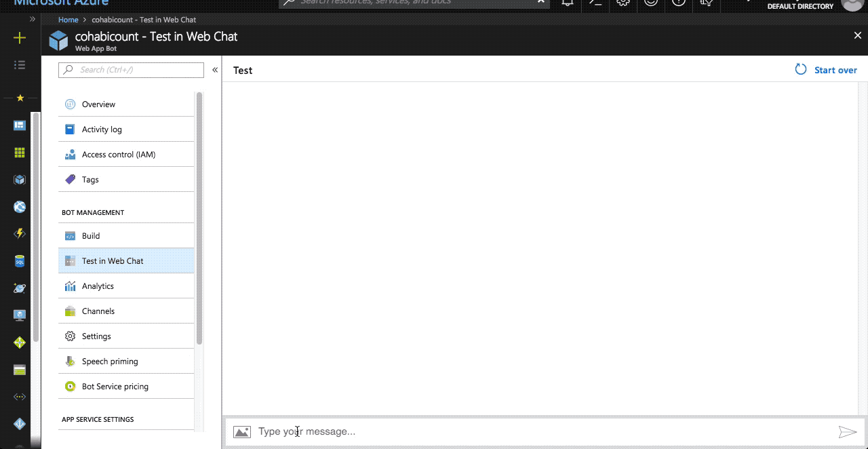Open the All services list icon

[20, 65]
